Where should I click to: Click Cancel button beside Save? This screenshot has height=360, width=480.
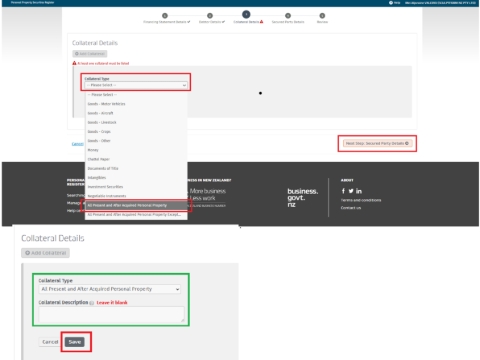click(x=50, y=342)
